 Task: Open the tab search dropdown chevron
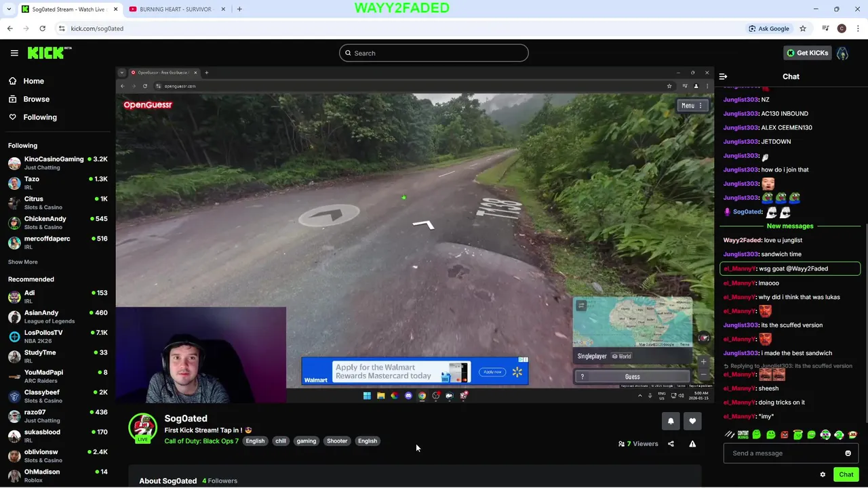pyautogui.click(x=8, y=9)
